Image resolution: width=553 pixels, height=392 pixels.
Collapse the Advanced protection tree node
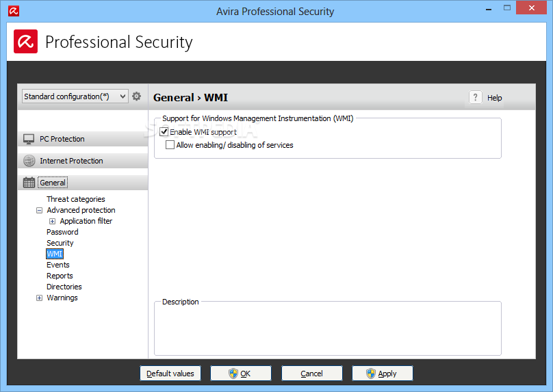point(40,211)
